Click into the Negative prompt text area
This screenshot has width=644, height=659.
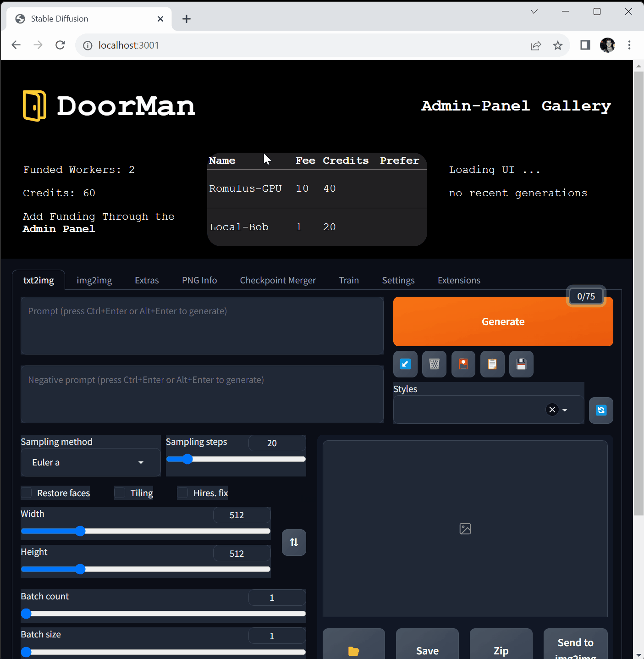[202, 394]
